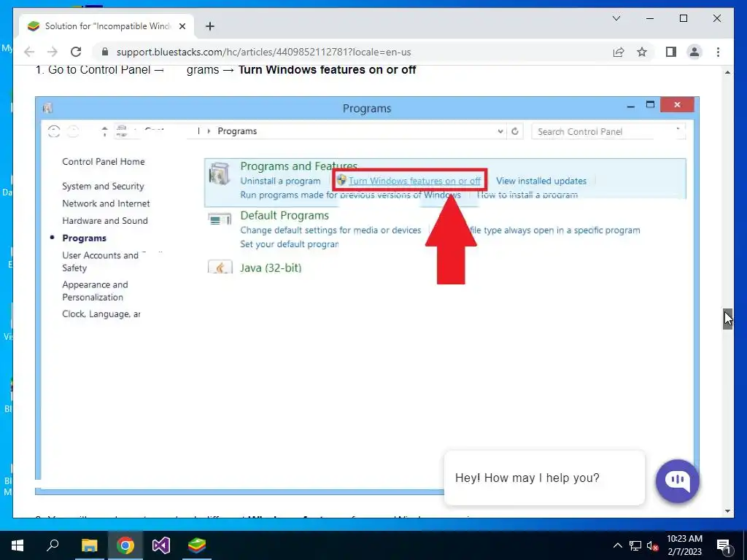Click the scrollbar up arrow

tap(727, 72)
